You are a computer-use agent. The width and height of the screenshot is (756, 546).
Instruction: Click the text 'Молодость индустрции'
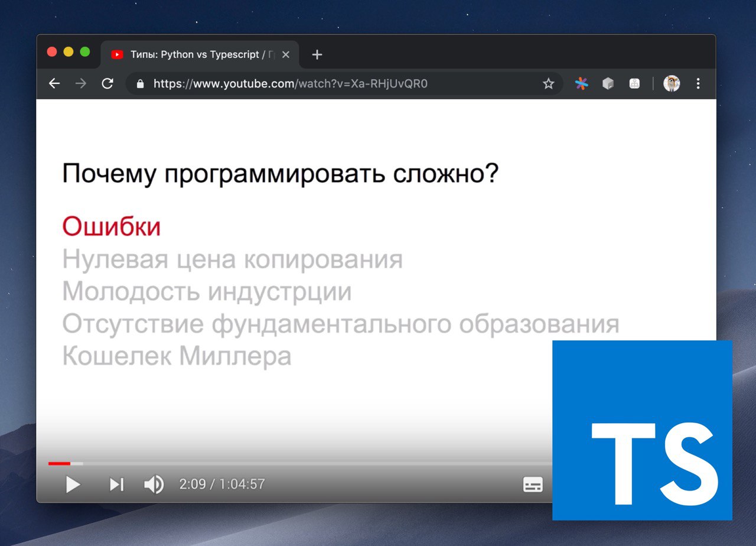tap(207, 292)
